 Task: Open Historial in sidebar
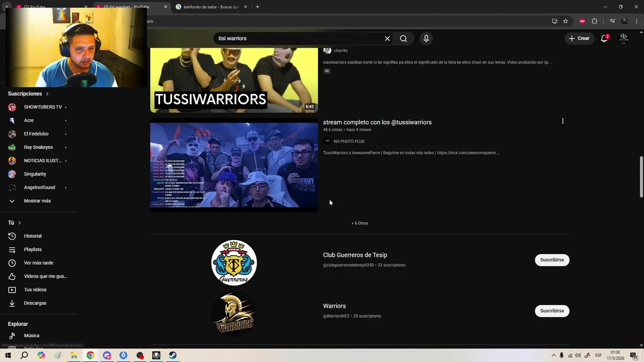39,236
